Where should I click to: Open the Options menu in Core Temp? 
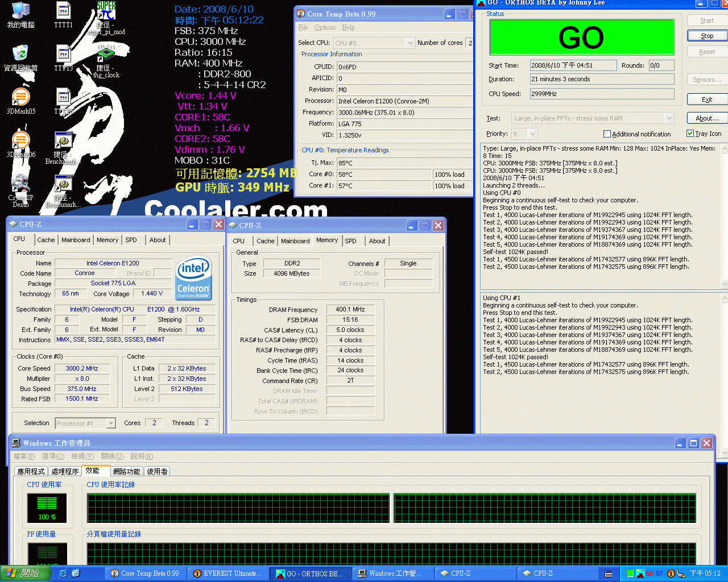pyautogui.click(x=325, y=27)
